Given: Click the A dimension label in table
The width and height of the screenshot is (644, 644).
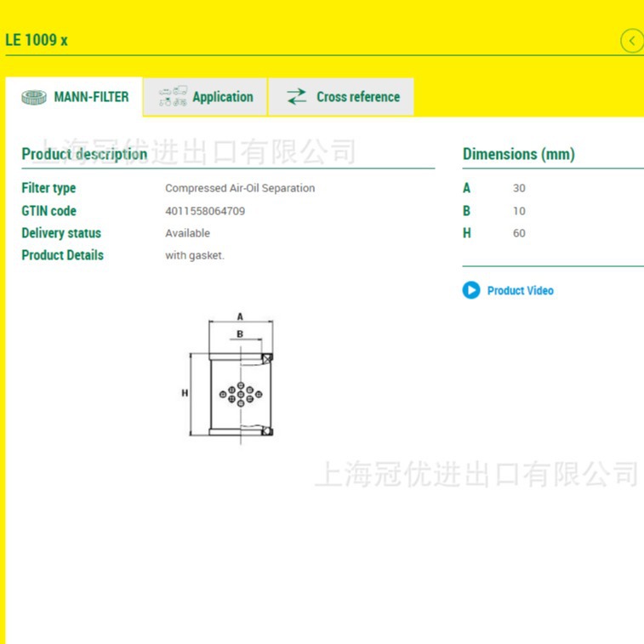Looking at the screenshot, I should (x=466, y=188).
